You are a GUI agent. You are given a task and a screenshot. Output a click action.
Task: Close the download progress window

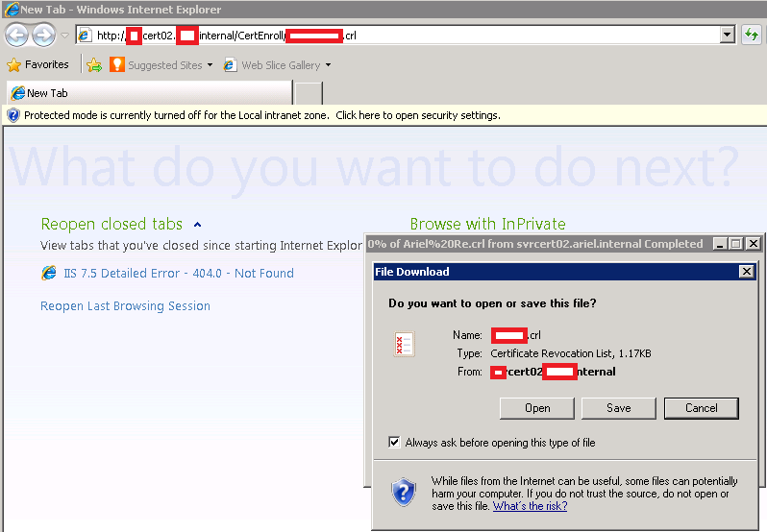tap(754, 243)
